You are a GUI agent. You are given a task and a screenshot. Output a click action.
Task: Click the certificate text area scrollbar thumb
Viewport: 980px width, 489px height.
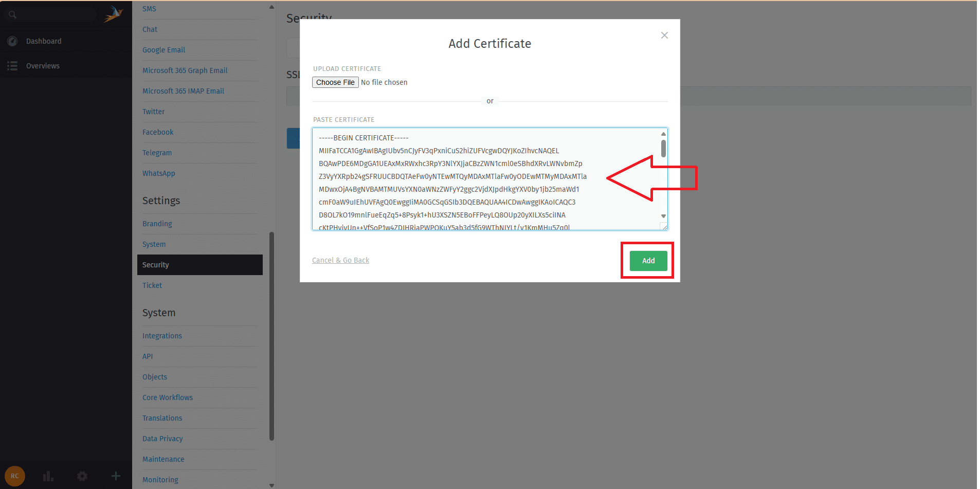point(663,149)
